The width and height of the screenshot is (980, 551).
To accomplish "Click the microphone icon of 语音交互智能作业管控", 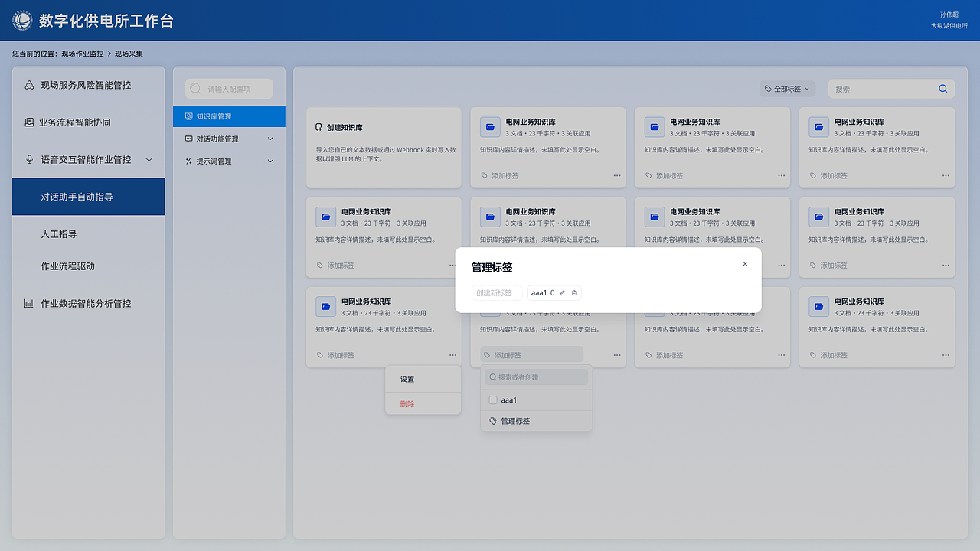I will click(30, 159).
